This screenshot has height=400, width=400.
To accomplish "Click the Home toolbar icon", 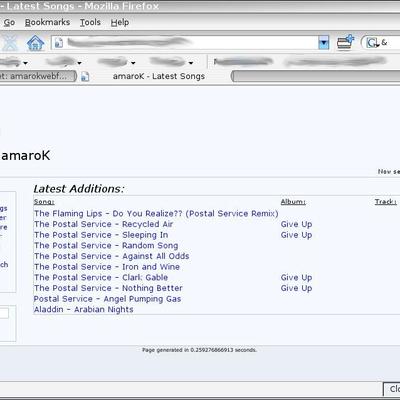I will point(36,43).
